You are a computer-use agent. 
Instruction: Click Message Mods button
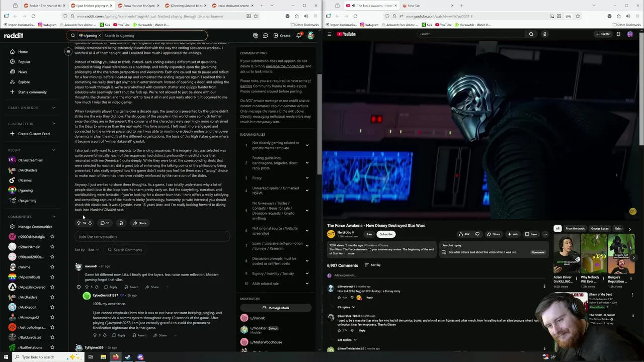pyautogui.click(x=276, y=308)
